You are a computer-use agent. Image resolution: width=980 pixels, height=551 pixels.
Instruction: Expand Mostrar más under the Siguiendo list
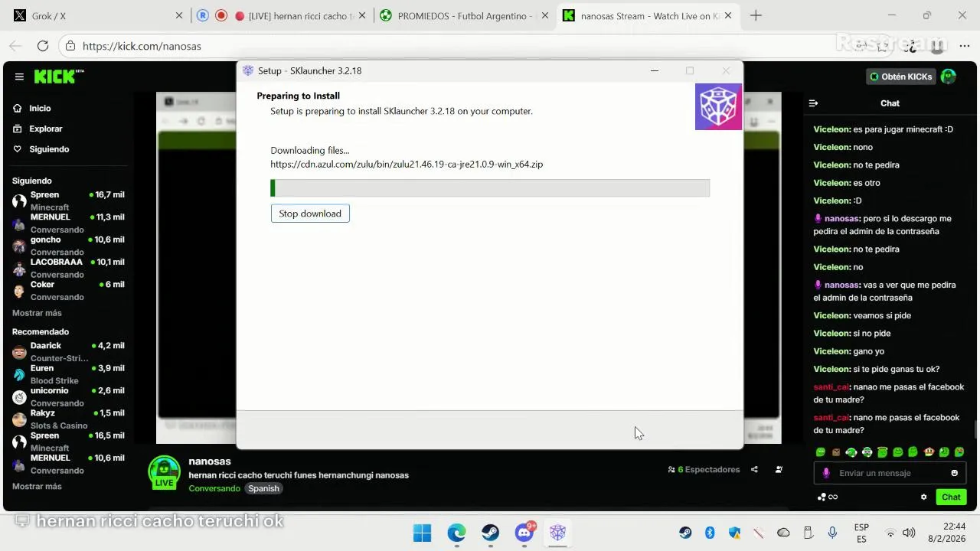[37, 313]
